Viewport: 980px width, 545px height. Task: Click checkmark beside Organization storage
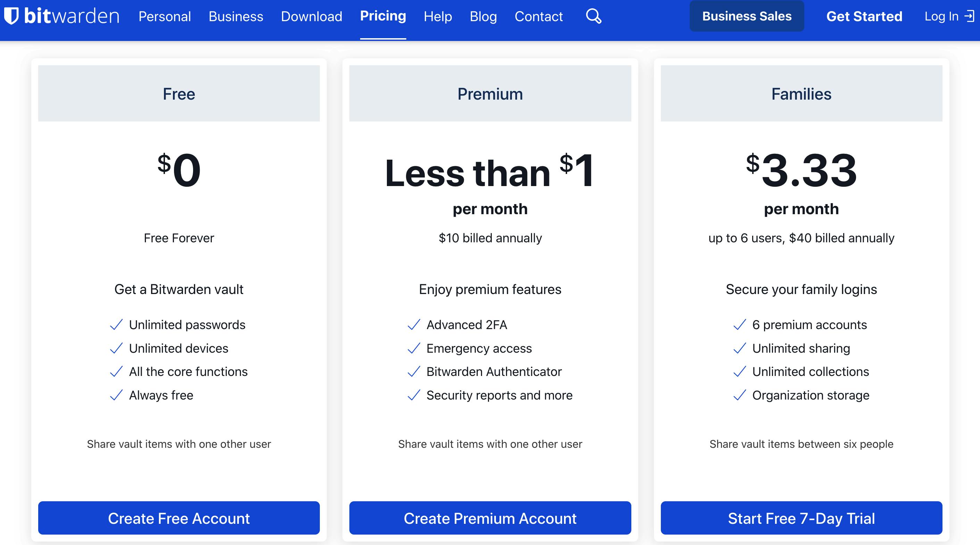pyautogui.click(x=739, y=395)
